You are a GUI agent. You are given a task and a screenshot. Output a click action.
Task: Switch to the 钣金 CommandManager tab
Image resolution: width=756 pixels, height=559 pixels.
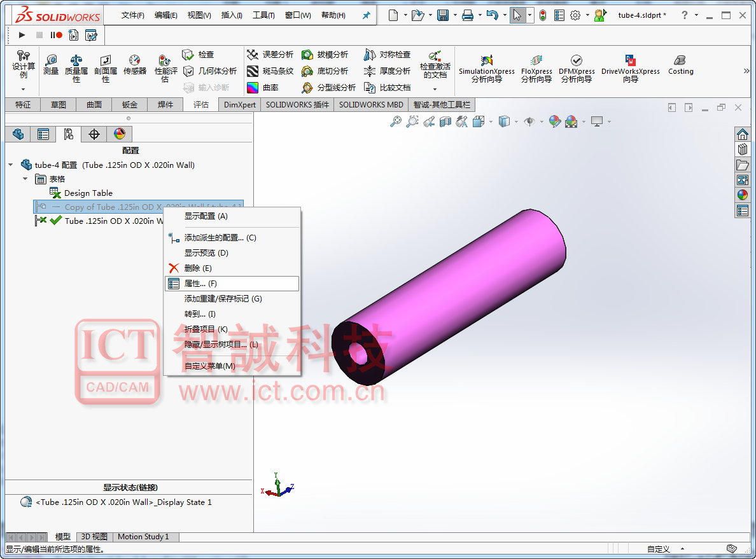pos(130,104)
